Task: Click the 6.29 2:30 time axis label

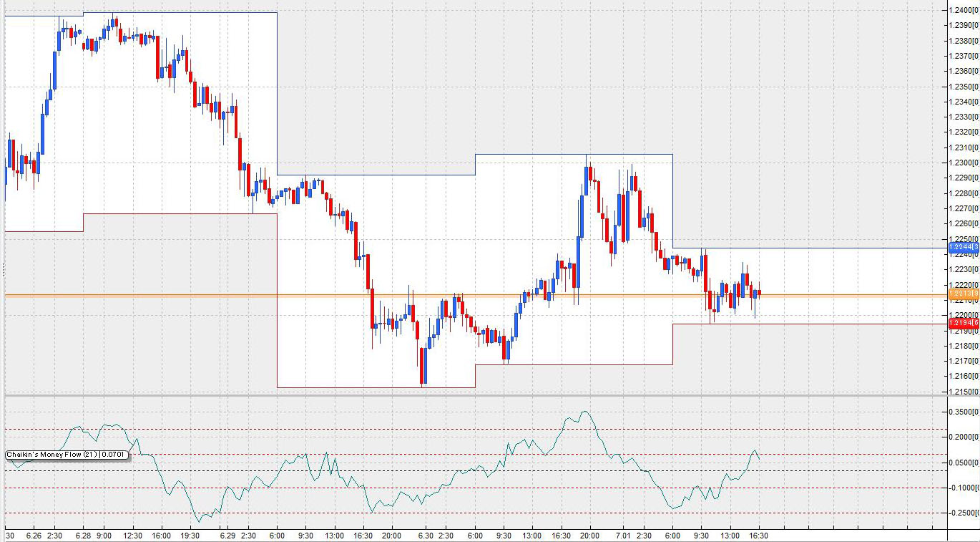Action: point(237,536)
